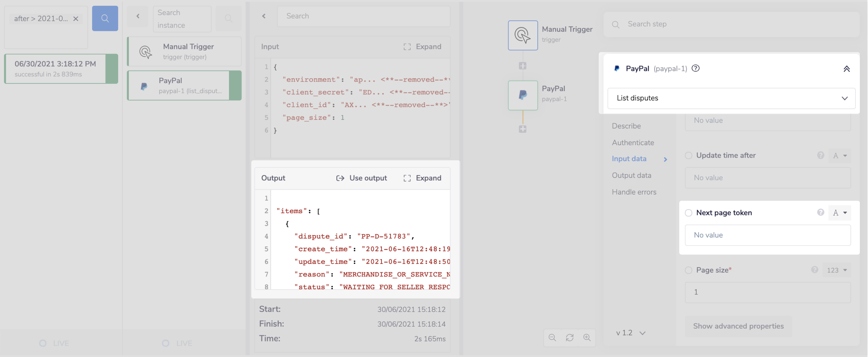Image resolution: width=868 pixels, height=357 pixels.
Task: Click the Next page token value field
Action: tap(767, 235)
